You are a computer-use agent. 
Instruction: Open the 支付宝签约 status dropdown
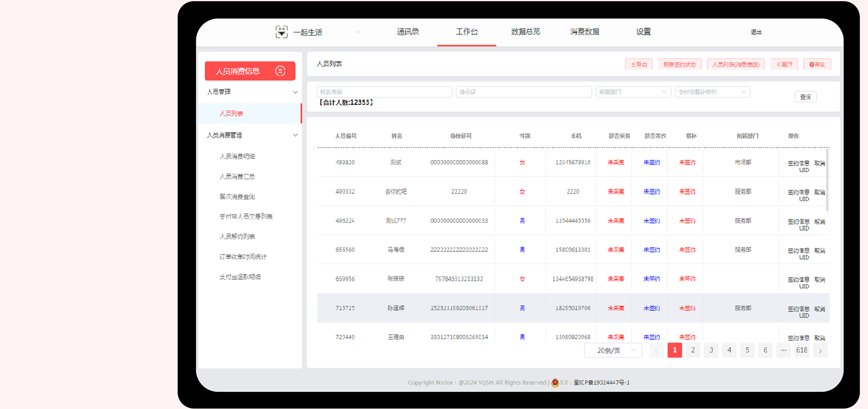(712, 92)
